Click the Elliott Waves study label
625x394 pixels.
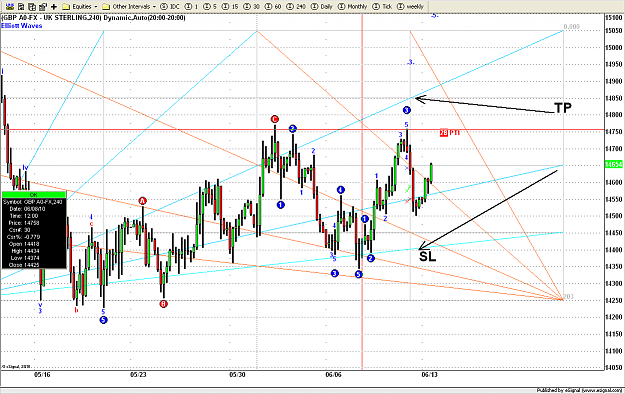pyautogui.click(x=22, y=26)
